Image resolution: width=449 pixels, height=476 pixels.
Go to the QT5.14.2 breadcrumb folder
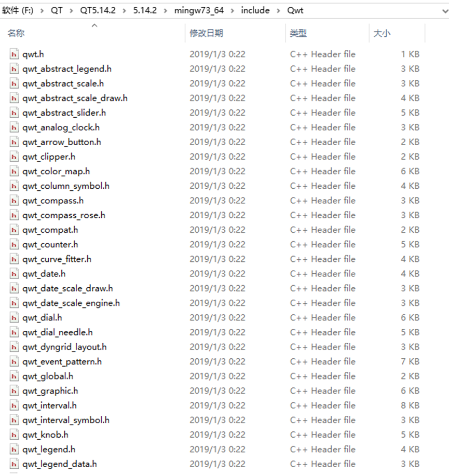(x=98, y=10)
